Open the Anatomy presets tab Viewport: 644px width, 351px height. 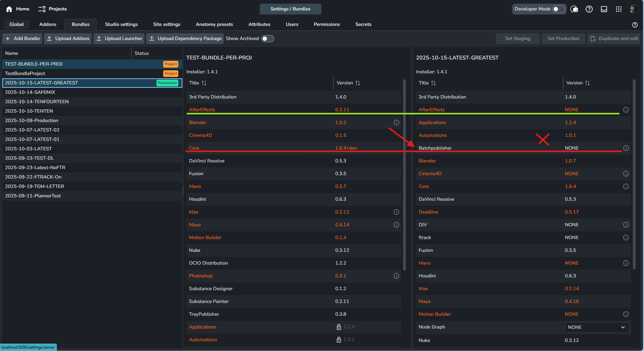coord(214,24)
